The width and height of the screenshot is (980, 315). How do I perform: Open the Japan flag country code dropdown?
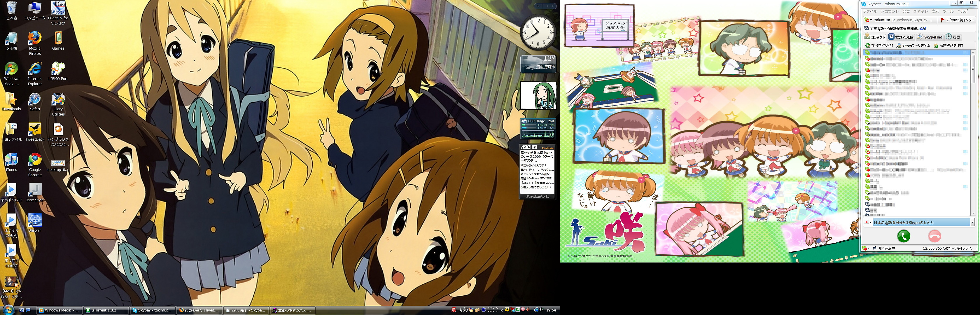pos(868,223)
